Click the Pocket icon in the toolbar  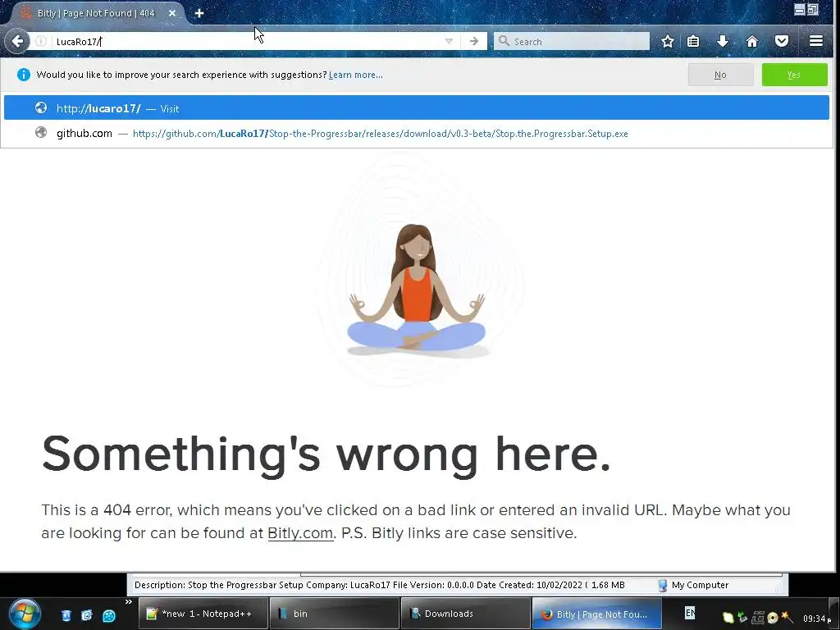(782, 41)
